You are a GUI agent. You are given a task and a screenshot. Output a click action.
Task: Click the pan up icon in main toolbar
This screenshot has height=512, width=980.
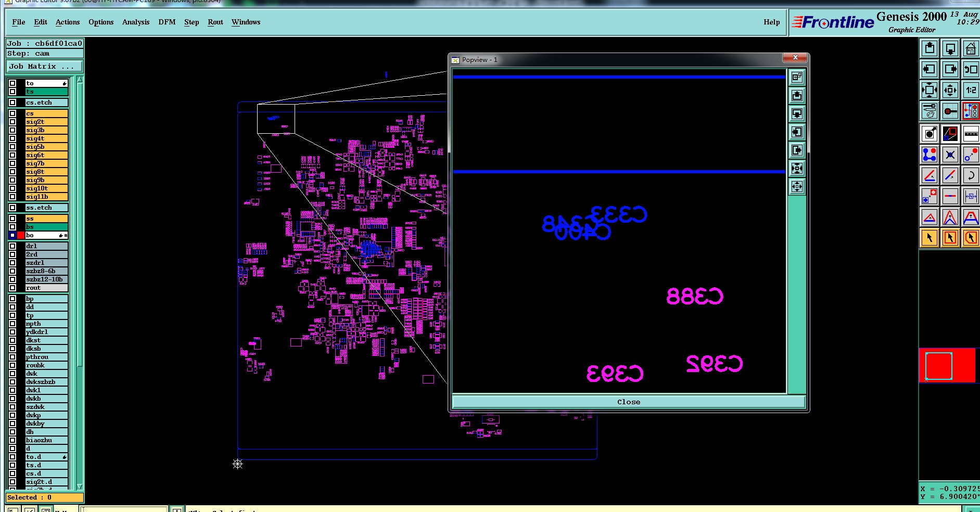930,49
